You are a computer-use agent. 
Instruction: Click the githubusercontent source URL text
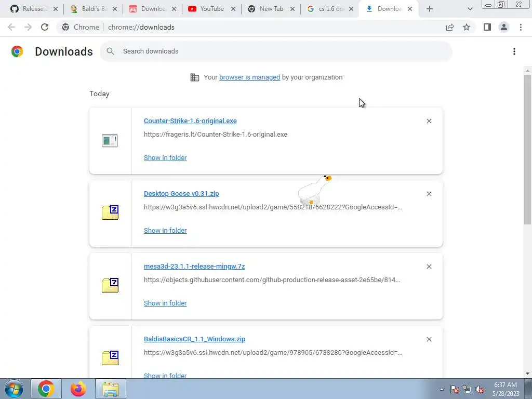[x=272, y=280]
